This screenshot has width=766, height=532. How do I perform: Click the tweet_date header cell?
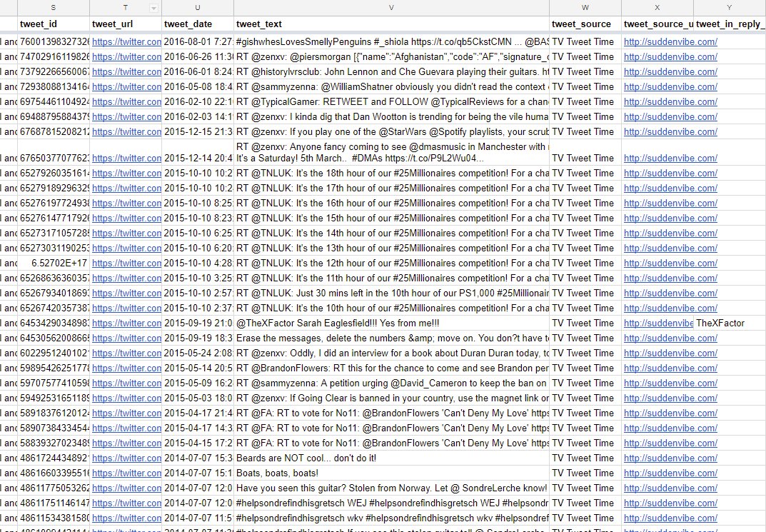pos(197,24)
